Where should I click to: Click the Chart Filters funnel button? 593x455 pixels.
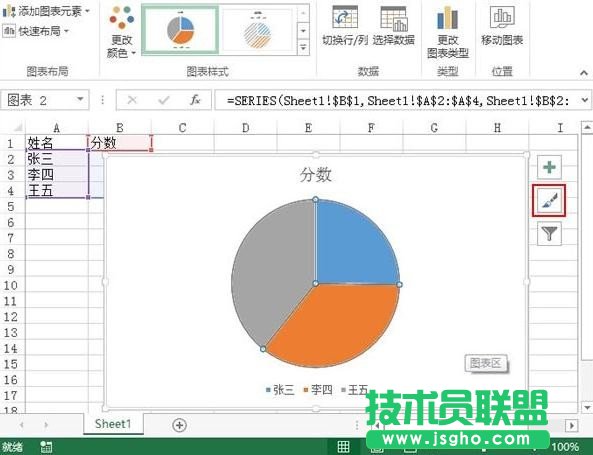coord(549,233)
